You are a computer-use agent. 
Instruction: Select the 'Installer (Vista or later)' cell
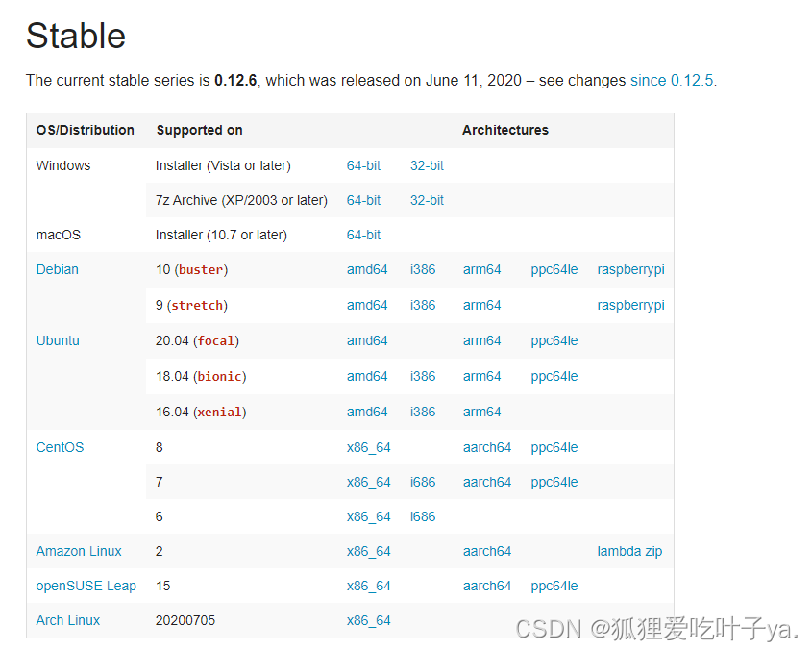[223, 165]
